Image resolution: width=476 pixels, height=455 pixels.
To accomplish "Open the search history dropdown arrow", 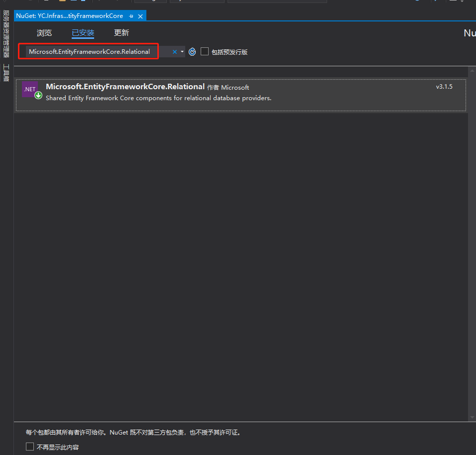I will pos(182,51).
